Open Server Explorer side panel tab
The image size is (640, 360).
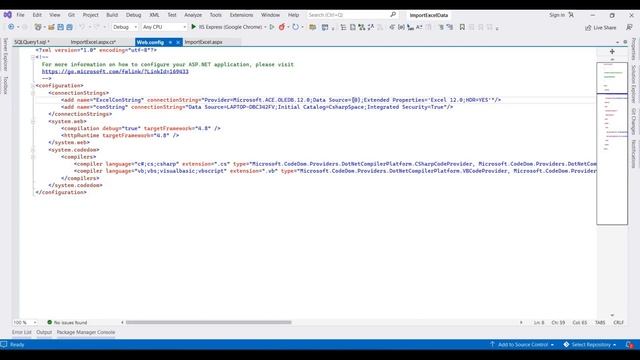pos(5,54)
